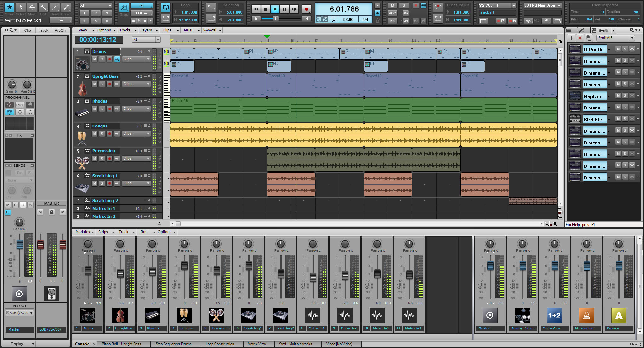Screen dimensions: 644x348
Task: Mute the Percussion track
Action: click(x=94, y=158)
